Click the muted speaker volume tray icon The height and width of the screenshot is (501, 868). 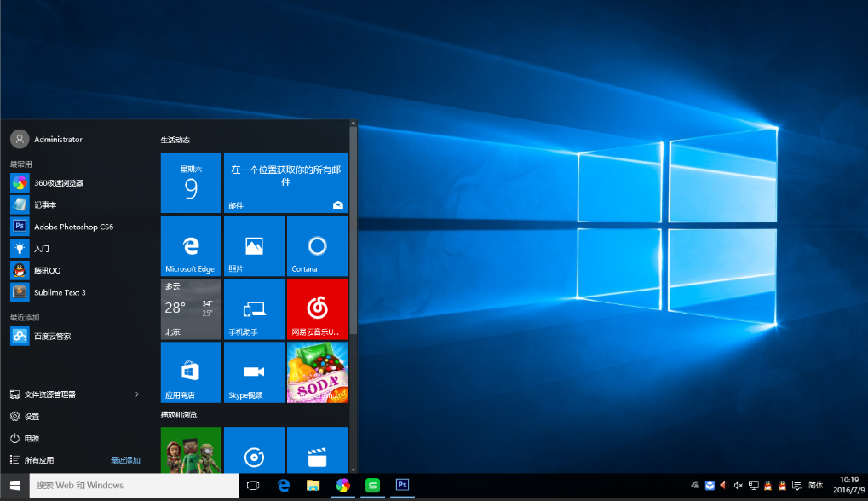(x=739, y=486)
